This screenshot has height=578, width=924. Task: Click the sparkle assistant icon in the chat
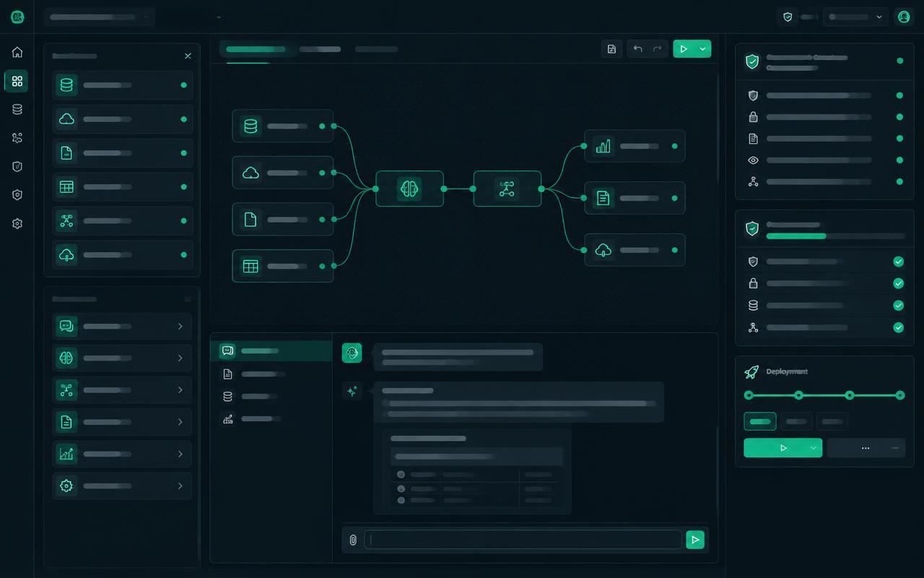point(352,391)
